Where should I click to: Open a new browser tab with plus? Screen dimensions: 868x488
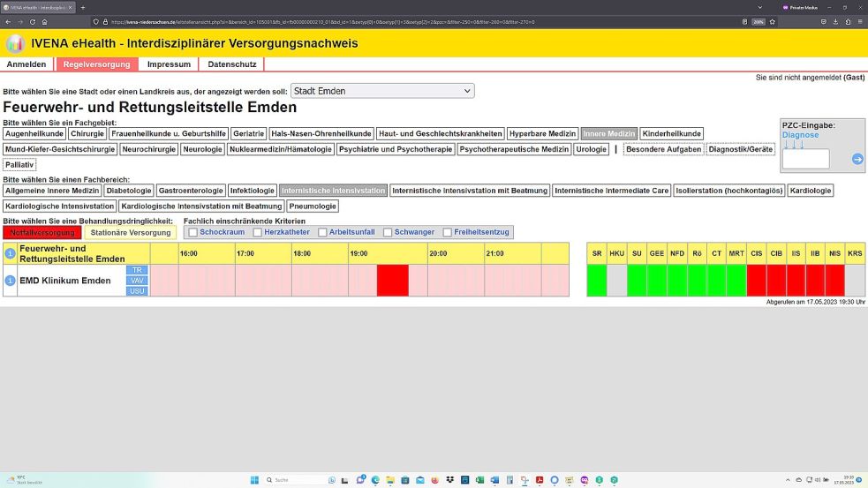point(83,8)
